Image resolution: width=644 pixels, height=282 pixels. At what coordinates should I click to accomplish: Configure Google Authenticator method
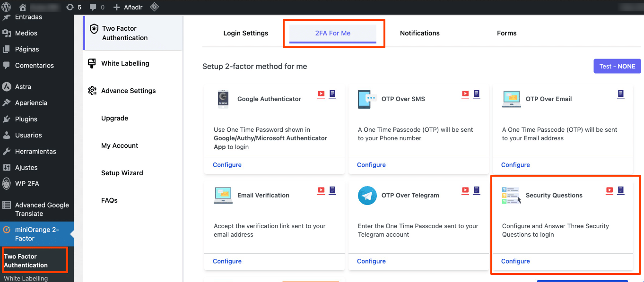click(227, 165)
